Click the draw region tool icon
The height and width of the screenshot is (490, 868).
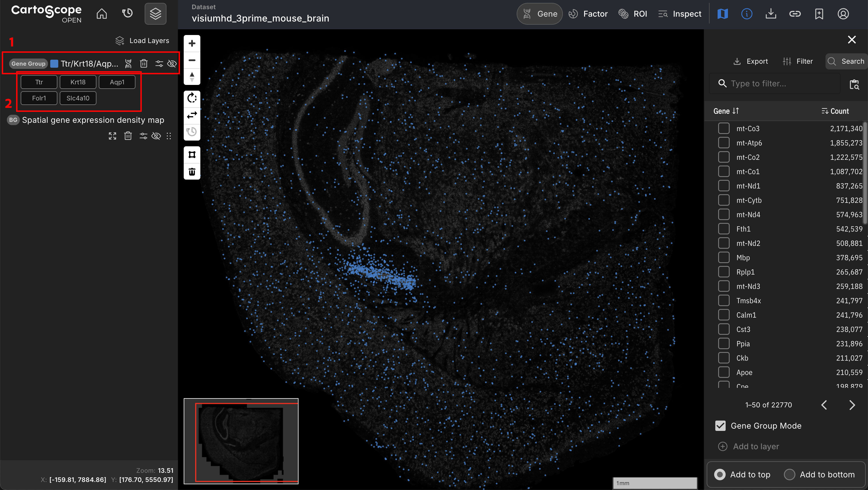[192, 155]
